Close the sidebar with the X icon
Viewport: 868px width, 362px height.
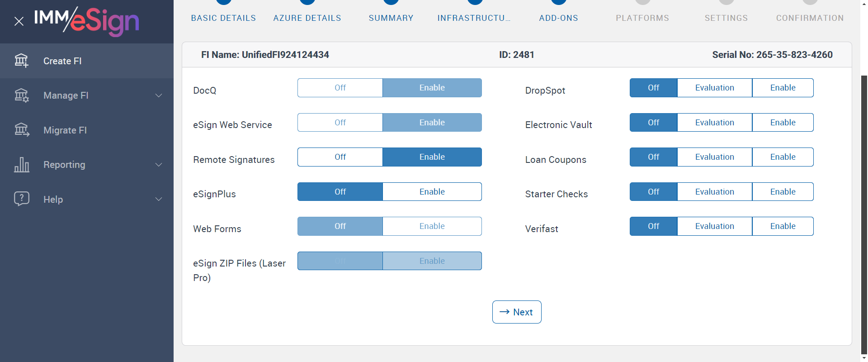[19, 21]
